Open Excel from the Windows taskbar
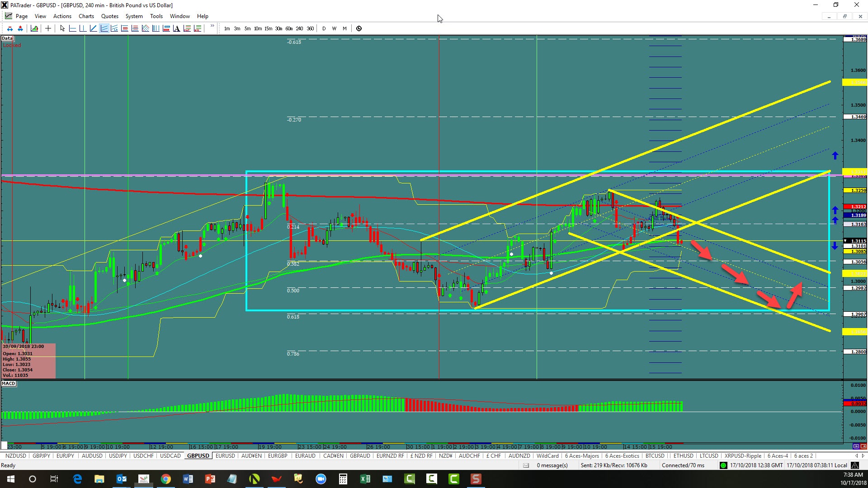 point(365,479)
